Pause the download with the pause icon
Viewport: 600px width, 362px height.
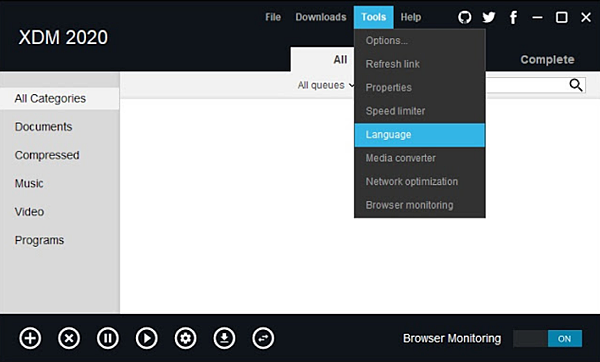(108, 338)
